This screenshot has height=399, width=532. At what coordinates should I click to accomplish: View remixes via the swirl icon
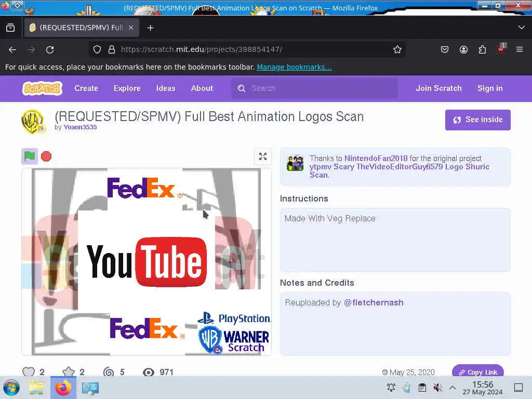point(109,372)
